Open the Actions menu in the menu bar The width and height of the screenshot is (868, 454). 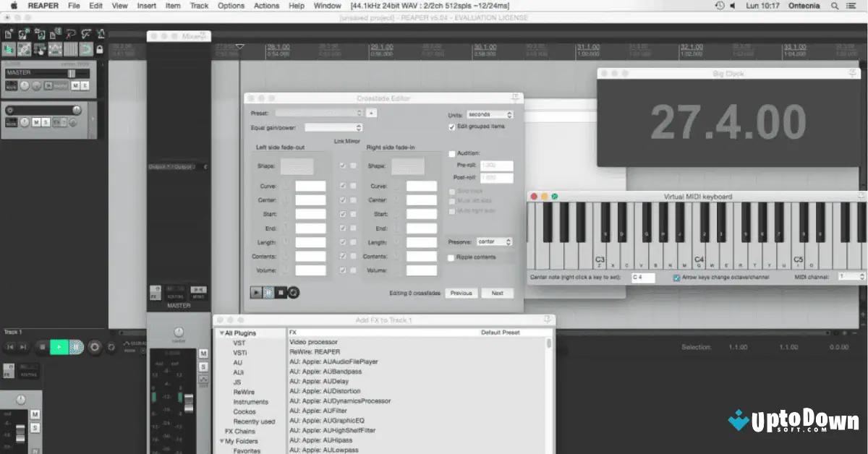point(266,6)
